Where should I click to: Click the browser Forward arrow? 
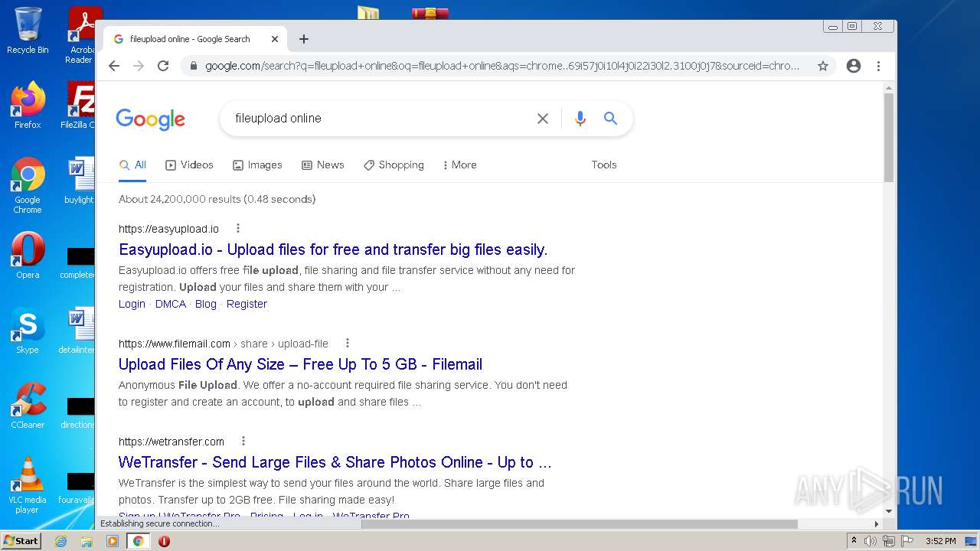click(x=139, y=66)
